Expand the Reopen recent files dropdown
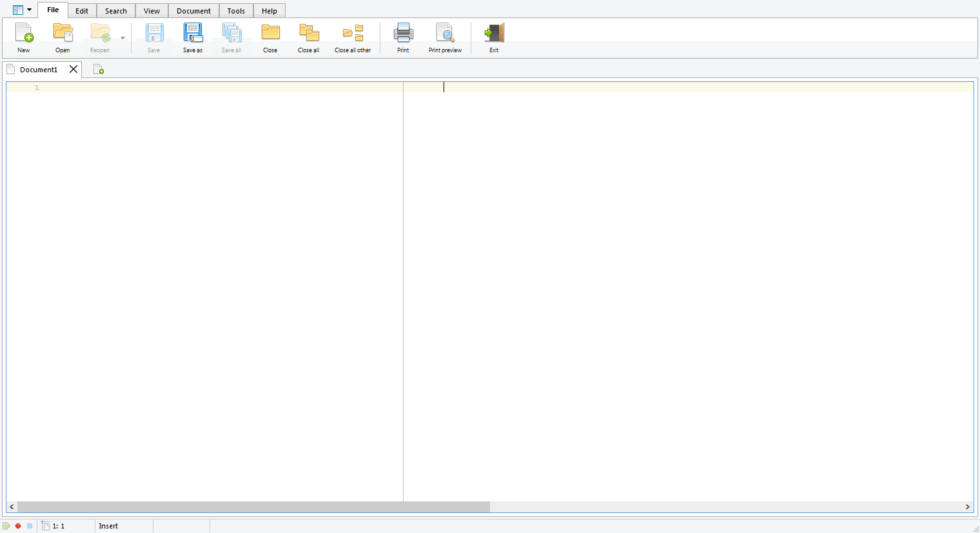Screen dimensions: 980x533 pos(122,37)
